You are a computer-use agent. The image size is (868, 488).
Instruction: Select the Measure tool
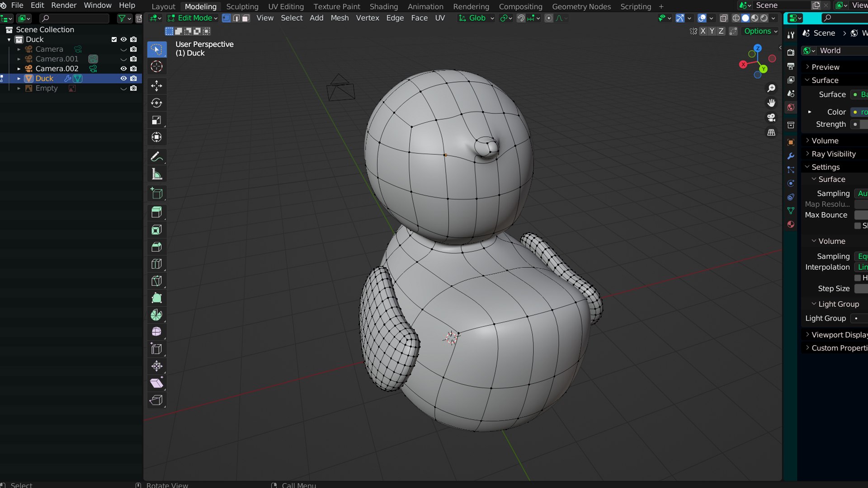tap(156, 174)
